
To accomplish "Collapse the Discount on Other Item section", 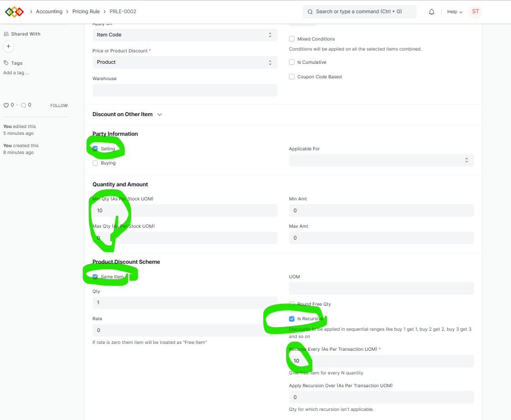I will (x=159, y=115).
